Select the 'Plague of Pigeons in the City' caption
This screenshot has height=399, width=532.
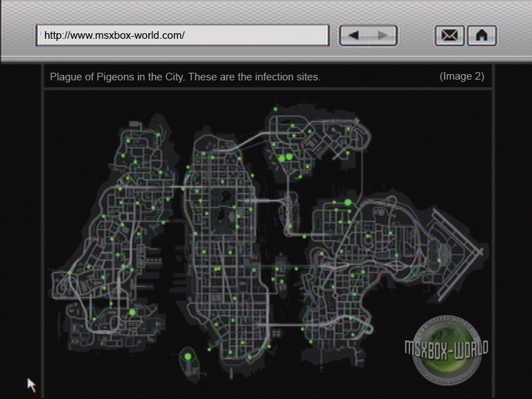185,77
